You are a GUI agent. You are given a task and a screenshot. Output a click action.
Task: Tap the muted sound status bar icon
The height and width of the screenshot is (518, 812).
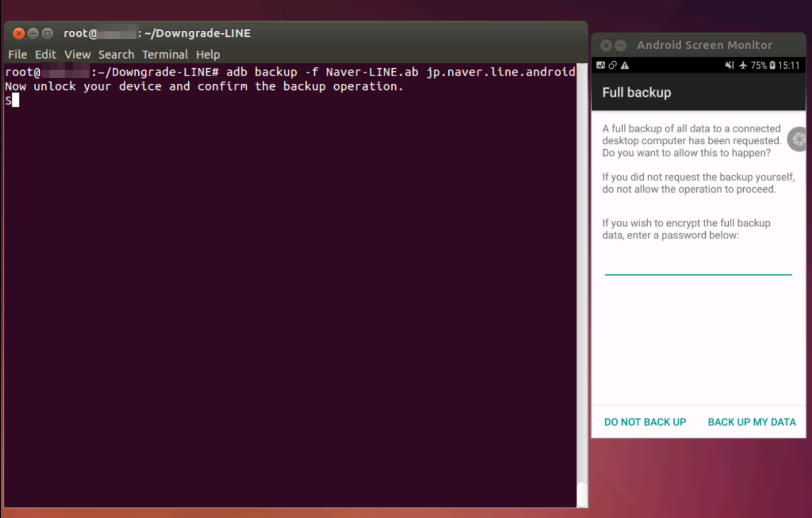coord(729,65)
